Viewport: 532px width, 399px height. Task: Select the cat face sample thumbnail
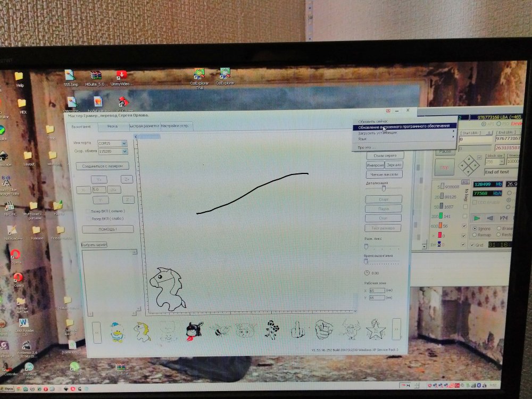[245, 330]
